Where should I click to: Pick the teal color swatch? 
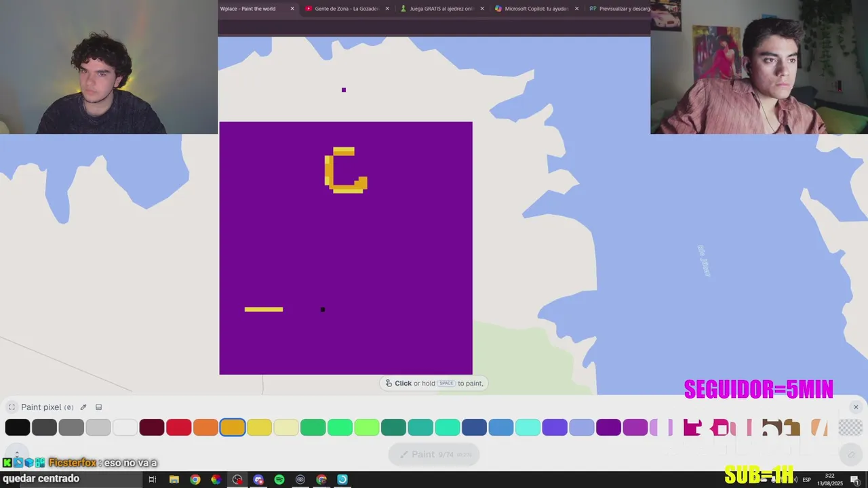click(420, 427)
